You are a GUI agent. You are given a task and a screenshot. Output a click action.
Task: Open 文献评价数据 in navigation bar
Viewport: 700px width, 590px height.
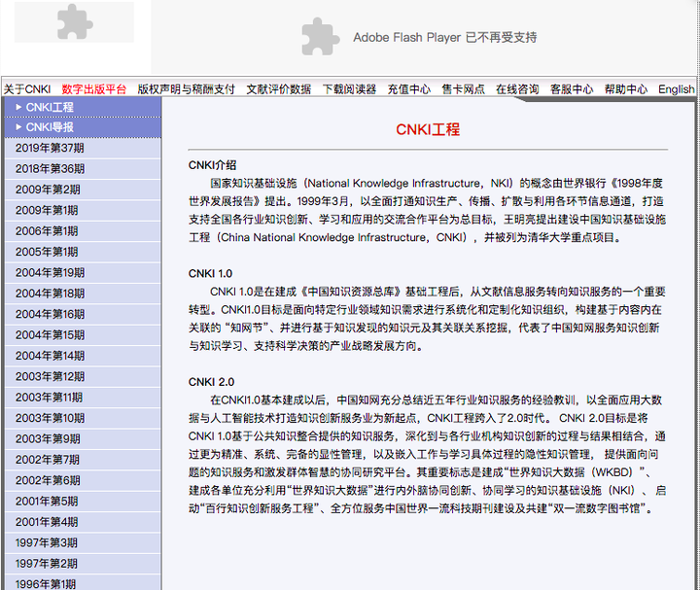[x=278, y=88]
